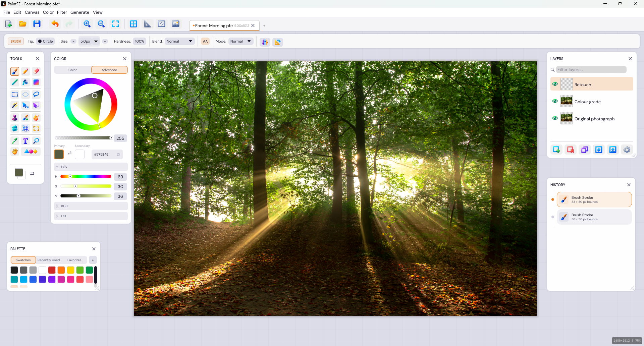Activate the Magic Wand tool

coord(15,105)
